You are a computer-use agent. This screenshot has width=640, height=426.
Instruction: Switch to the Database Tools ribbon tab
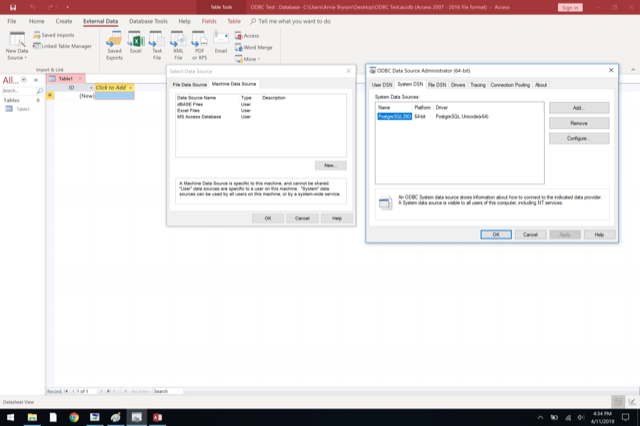tap(148, 20)
